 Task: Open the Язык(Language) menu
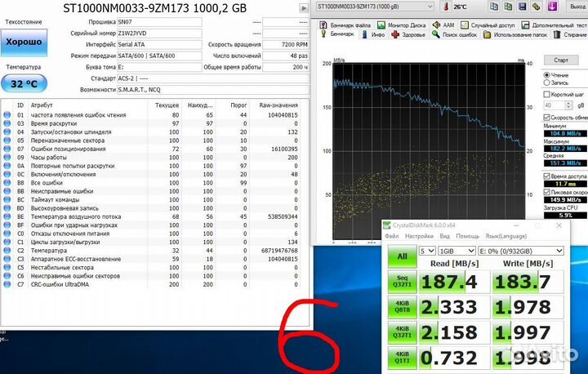tap(506, 236)
